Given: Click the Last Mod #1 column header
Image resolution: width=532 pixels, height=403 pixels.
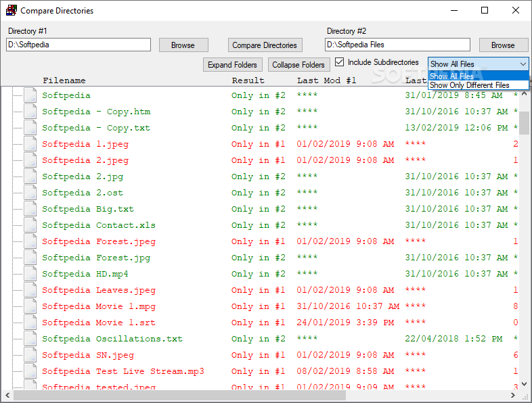Looking at the screenshot, I should [327, 80].
